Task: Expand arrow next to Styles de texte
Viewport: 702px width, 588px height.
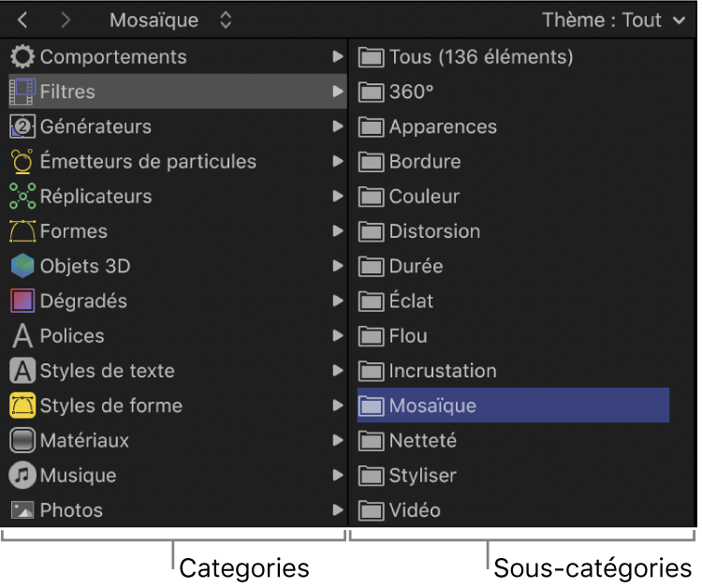Action: (x=338, y=371)
